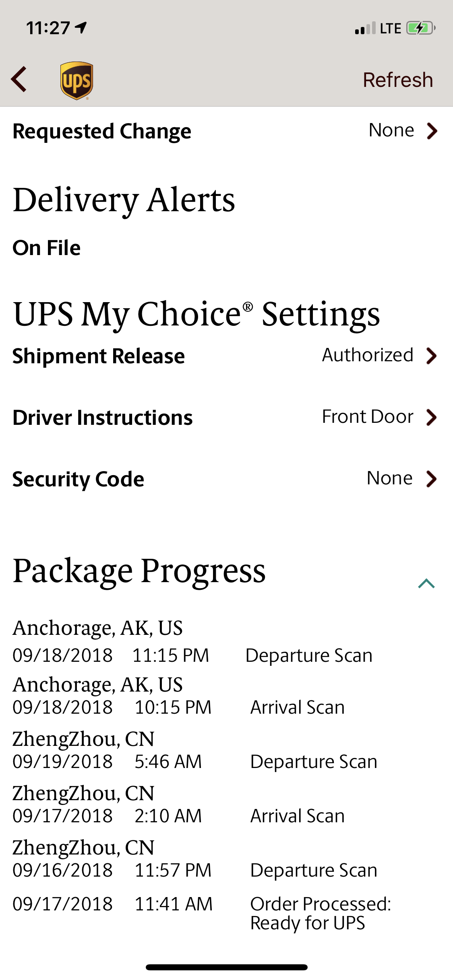Tap the back arrow icon
The image size is (453, 980).
click(x=19, y=79)
